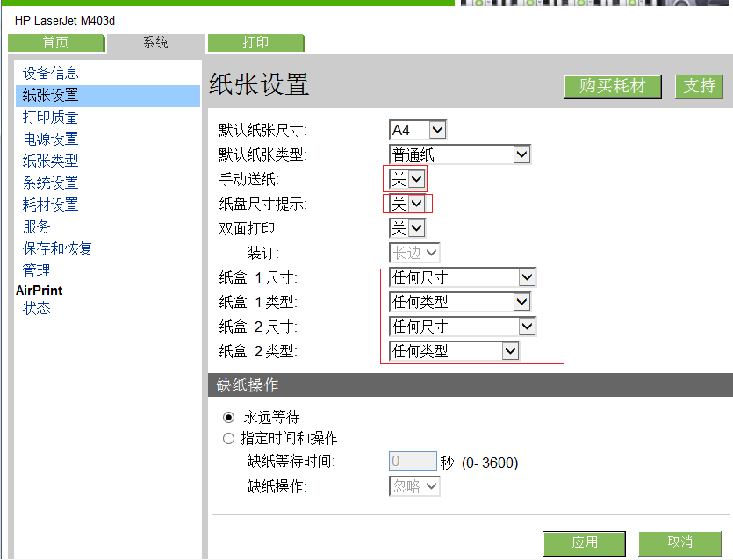This screenshot has height=560, width=733.
Task: Open the 纸盘尺寸提示 dropdown
Action: pos(407,204)
